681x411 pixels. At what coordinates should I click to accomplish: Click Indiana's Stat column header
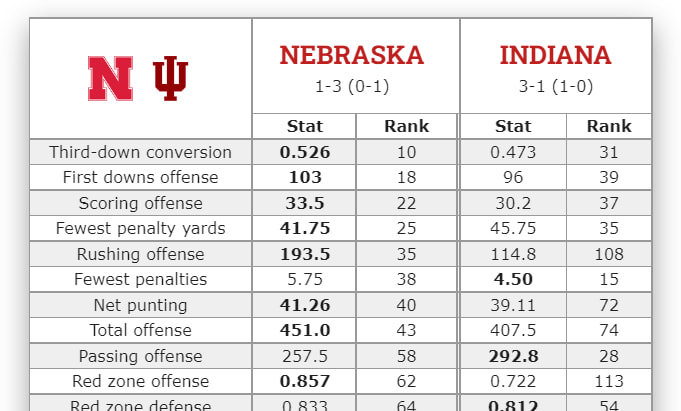pos(513,126)
